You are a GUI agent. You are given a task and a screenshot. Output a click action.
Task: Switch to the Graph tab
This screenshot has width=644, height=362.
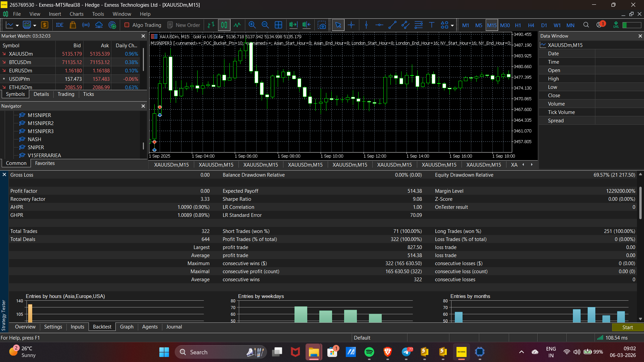click(x=126, y=327)
